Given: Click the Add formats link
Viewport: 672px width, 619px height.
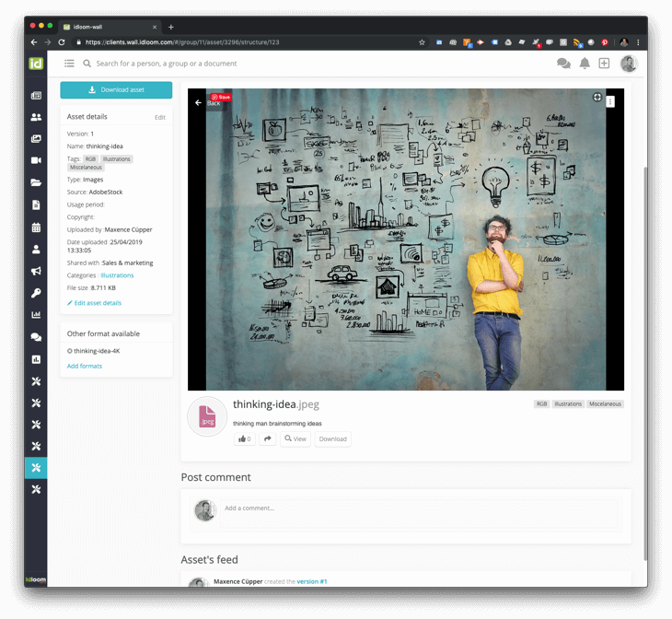Looking at the screenshot, I should coord(85,366).
